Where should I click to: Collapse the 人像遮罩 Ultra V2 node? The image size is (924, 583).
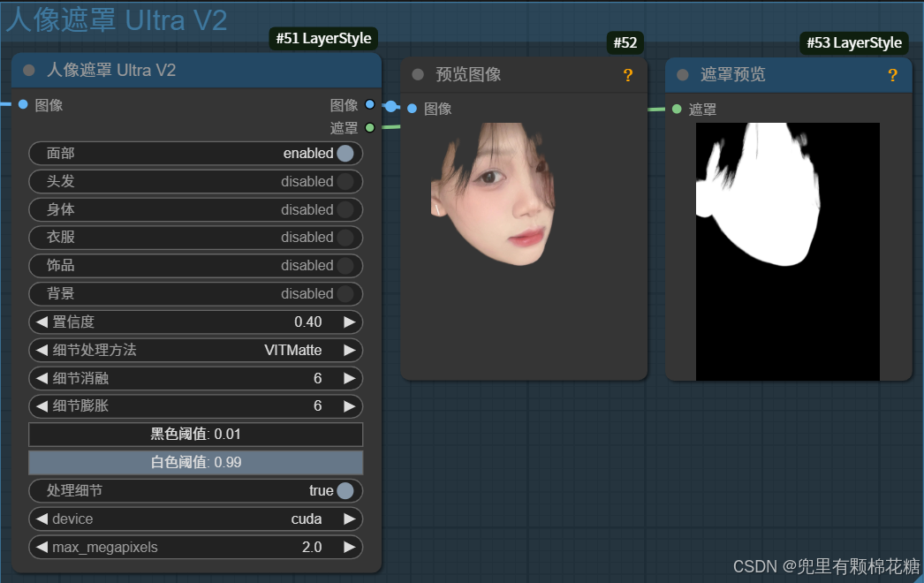click(28, 70)
